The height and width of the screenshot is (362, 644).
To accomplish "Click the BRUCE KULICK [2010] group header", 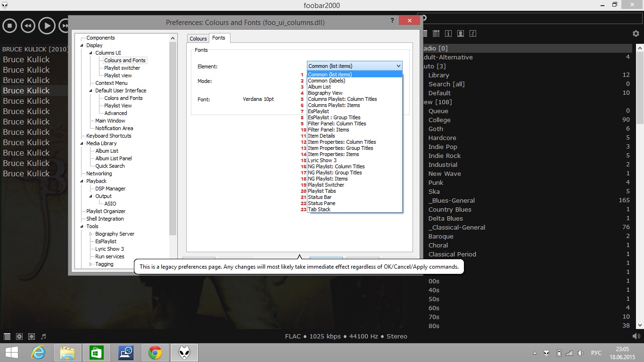I will click(x=35, y=49).
